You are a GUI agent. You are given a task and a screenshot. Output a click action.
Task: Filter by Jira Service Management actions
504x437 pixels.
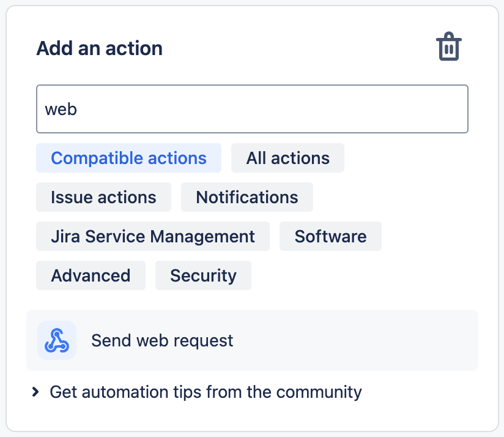152,236
